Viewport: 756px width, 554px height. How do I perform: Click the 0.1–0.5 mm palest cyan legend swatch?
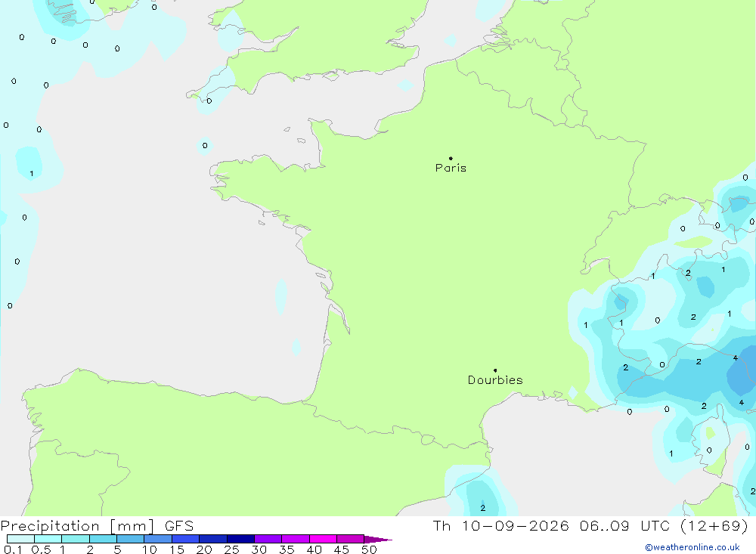point(20,539)
